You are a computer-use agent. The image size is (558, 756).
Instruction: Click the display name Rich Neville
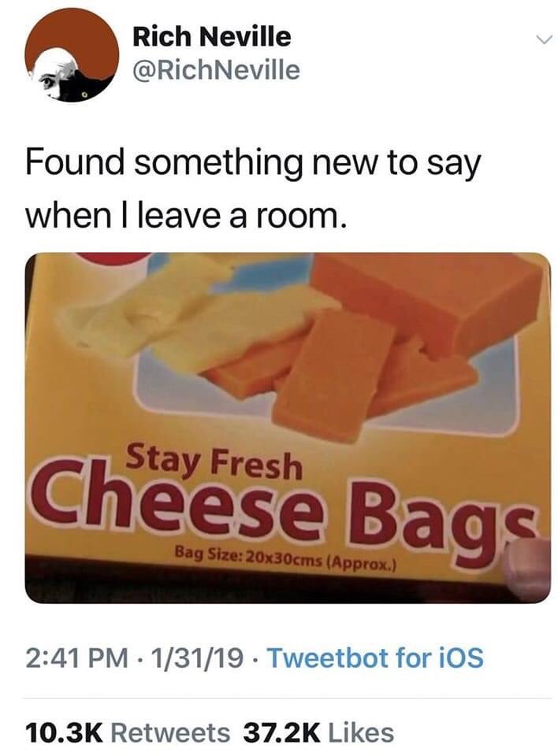[211, 37]
